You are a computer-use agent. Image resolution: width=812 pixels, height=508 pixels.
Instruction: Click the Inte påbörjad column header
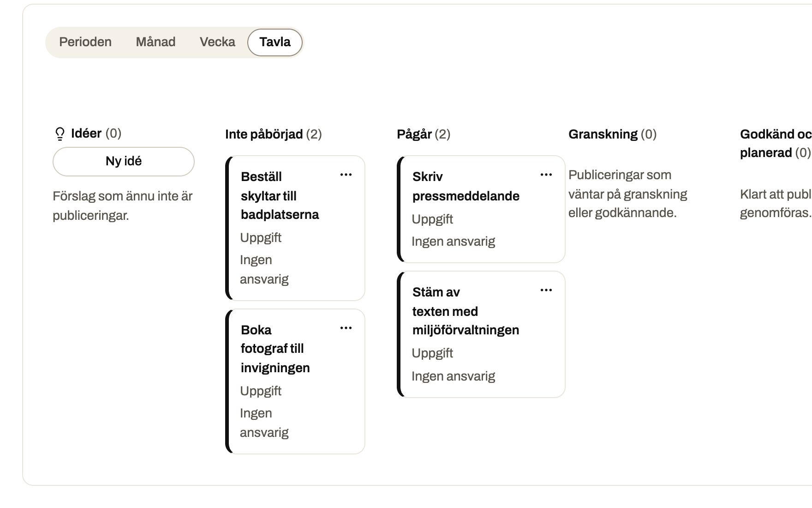[273, 134]
